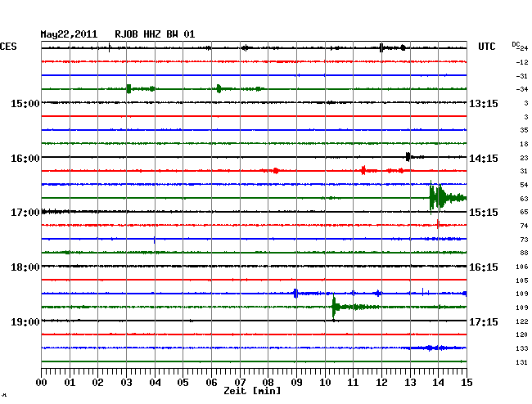
Task: Select the DC value 88
Action: point(524,254)
